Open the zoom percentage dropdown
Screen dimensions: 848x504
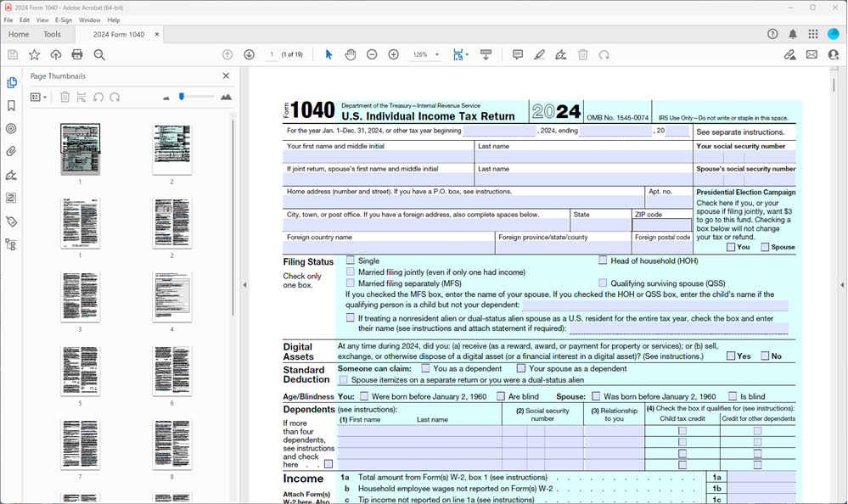point(437,54)
